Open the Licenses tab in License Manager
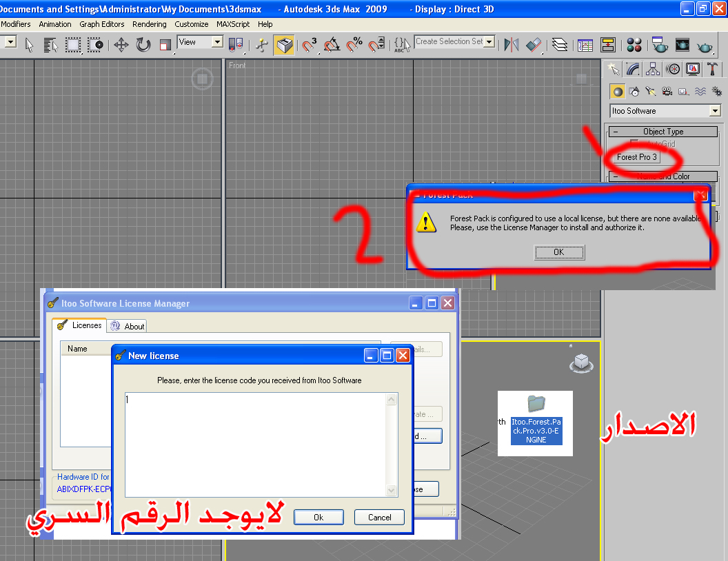The image size is (728, 561). pos(79,325)
